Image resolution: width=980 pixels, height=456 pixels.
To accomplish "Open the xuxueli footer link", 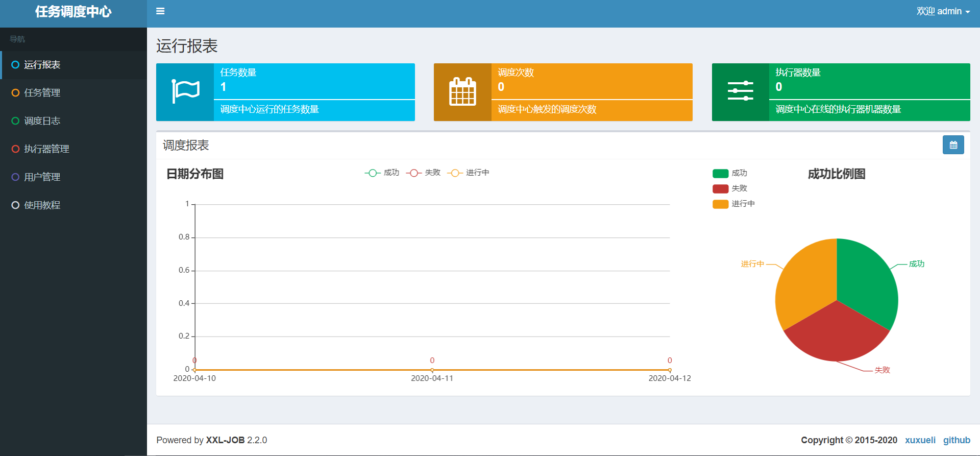I will pyautogui.click(x=920, y=440).
